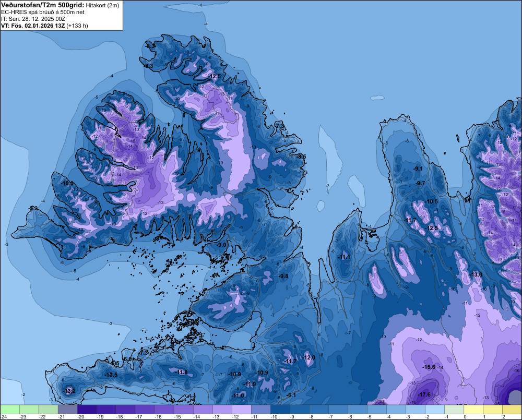Click the -6.1 temperature label
Screen dimensions: 522x420
click(291, 395)
